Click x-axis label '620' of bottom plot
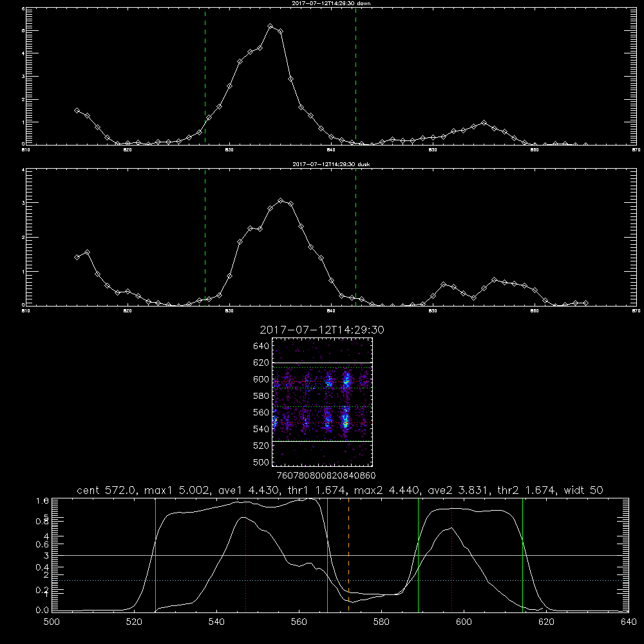644x644 pixels. click(x=546, y=622)
